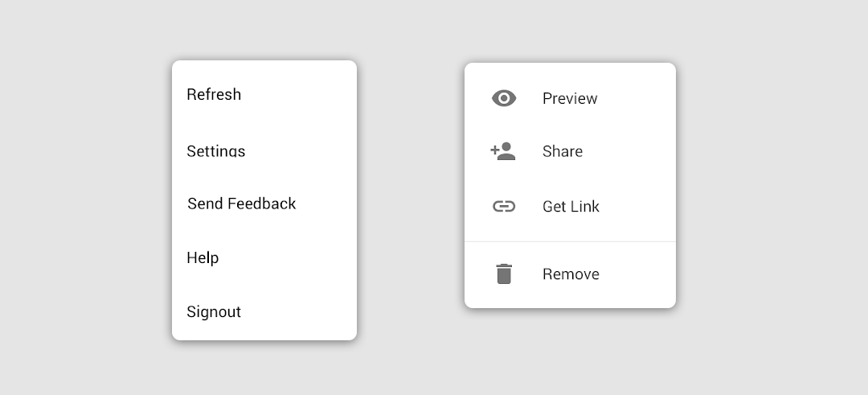The height and width of the screenshot is (395, 868).
Task: Click the add-person Share icon
Action: 502,151
